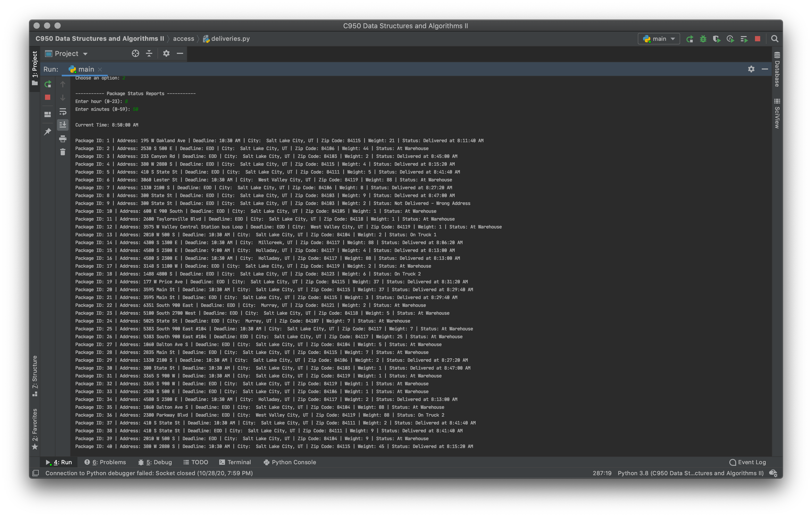Screen dimensions: 812x517
Task: Click the locate target crosshair icon
Action: [135, 53]
